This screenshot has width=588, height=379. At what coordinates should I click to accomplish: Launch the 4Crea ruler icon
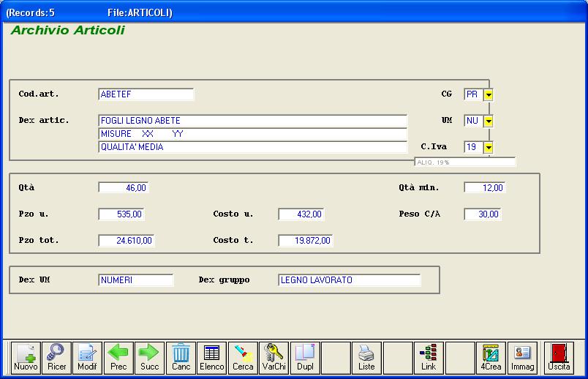pos(491,358)
